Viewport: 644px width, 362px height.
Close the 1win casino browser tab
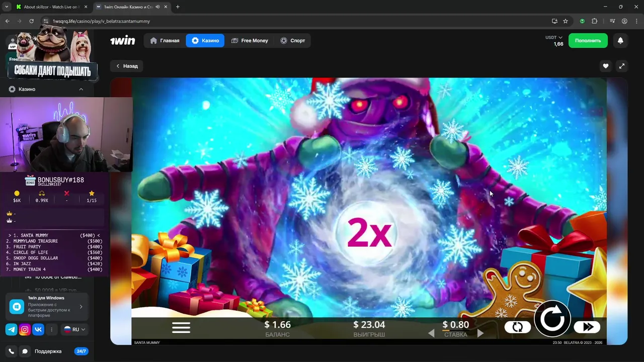(166, 7)
